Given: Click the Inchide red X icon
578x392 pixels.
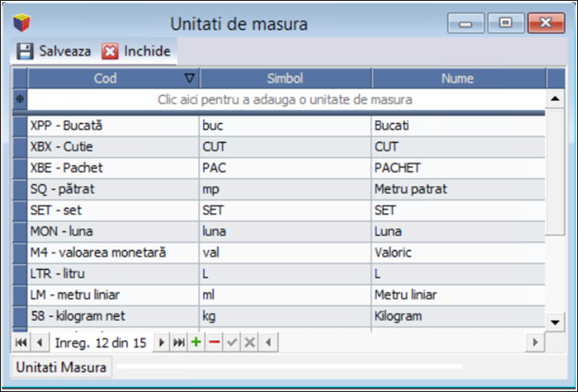Looking at the screenshot, I should 110,51.
